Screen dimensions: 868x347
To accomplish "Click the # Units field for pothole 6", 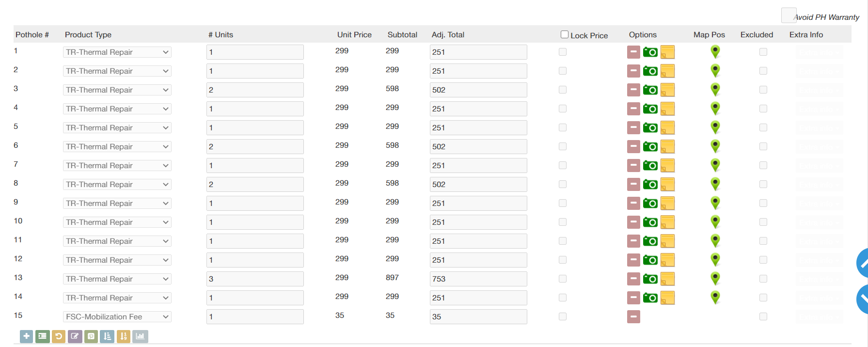I will (255, 146).
